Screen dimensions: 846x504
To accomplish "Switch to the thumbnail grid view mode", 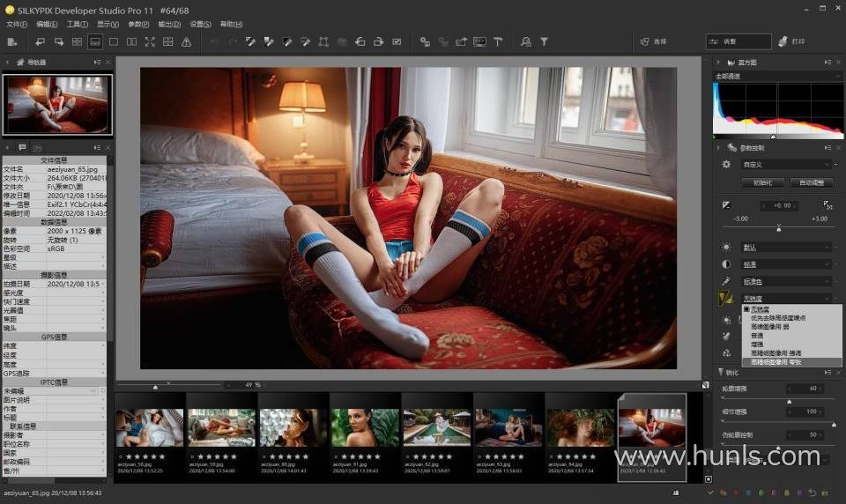I will point(78,41).
